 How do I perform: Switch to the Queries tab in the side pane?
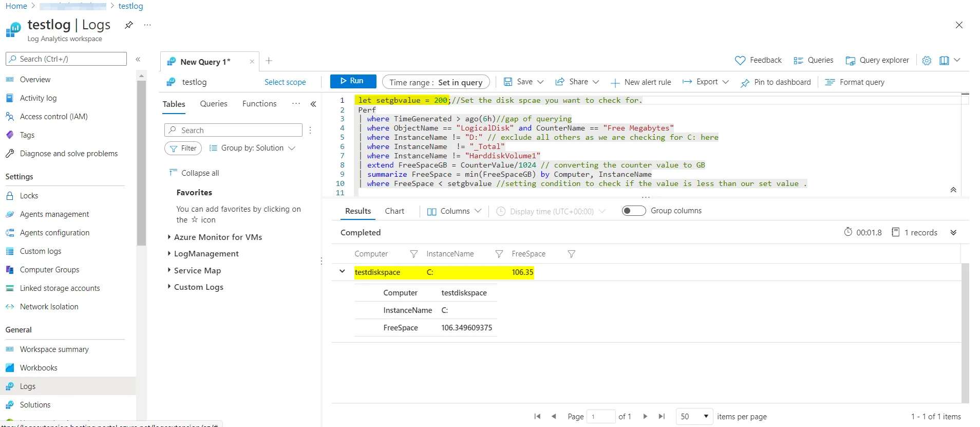point(214,104)
